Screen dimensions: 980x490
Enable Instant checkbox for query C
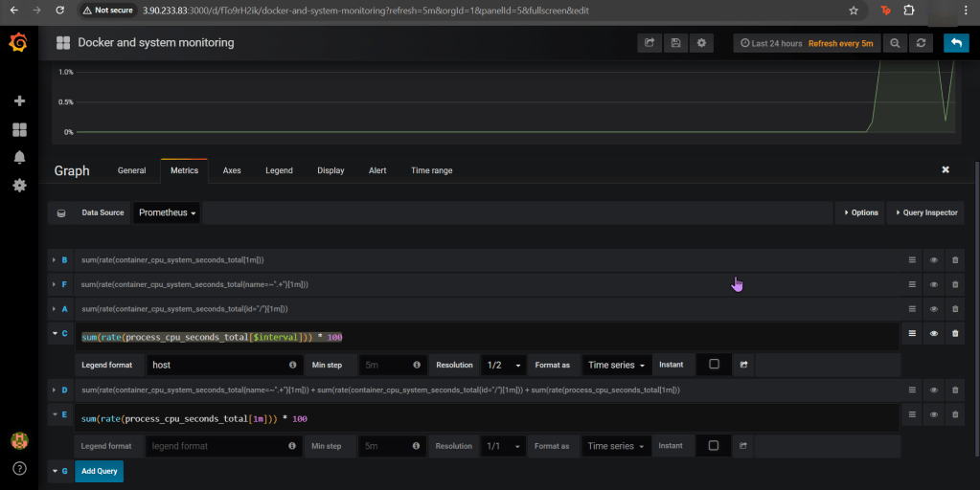(714, 365)
